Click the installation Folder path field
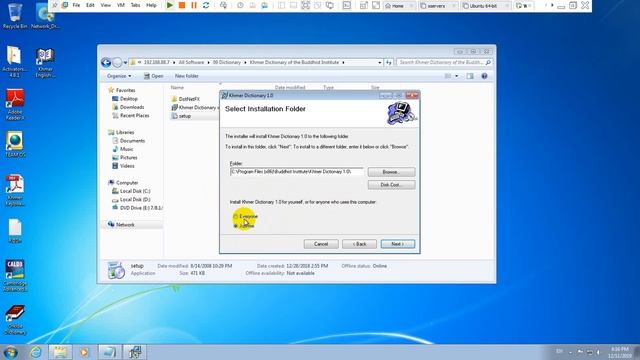 click(x=296, y=172)
